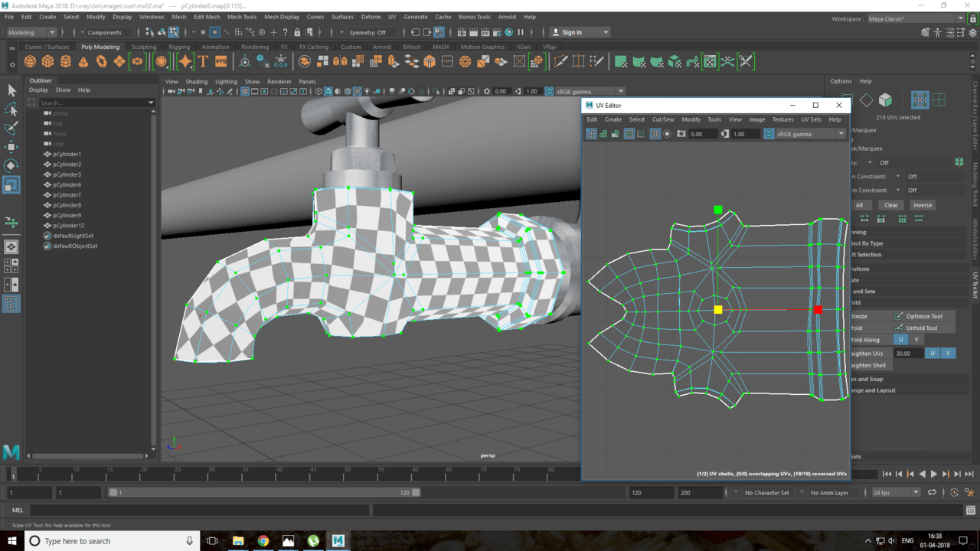Toggle the checker map display in UV Toolkit
Screen dimensions: 980x551
pos(920,99)
